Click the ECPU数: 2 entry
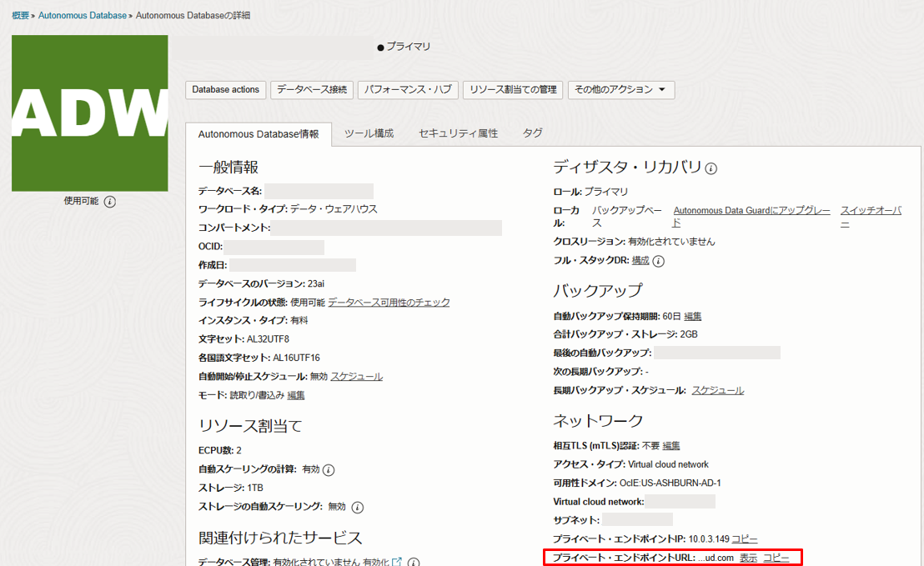The height and width of the screenshot is (566, 924). point(220,451)
